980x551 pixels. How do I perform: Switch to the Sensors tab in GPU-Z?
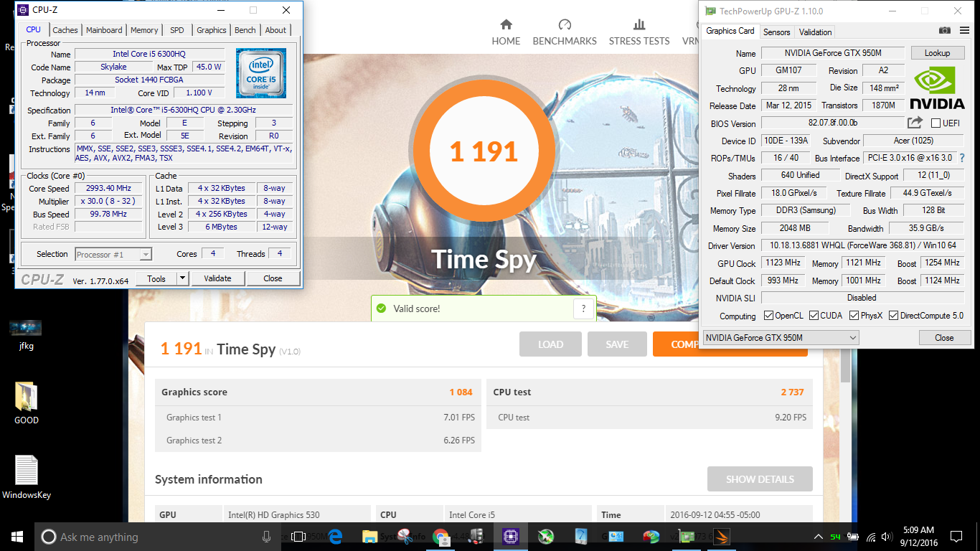[x=777, y=32]
